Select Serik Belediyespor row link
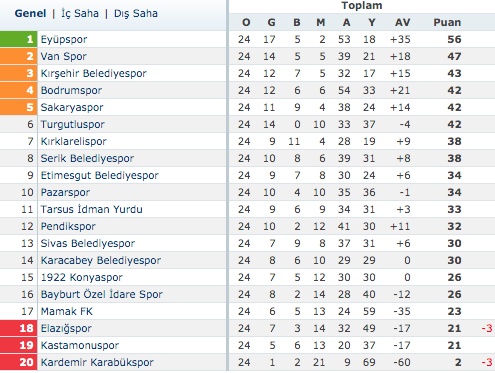This screenshot has height=373, width=495. [87, 158]
